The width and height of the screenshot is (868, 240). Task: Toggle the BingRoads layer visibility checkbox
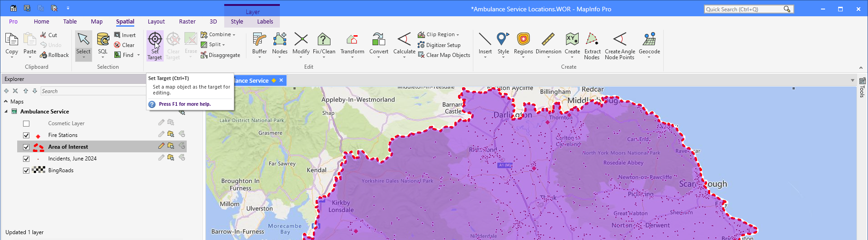(x=26, y=170)
